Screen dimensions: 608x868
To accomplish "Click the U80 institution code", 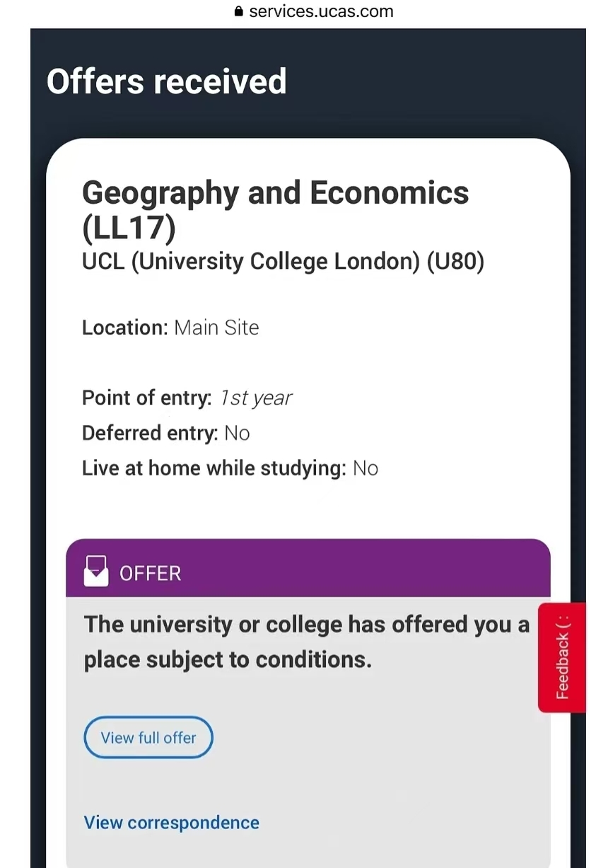I will click(456, 262).
